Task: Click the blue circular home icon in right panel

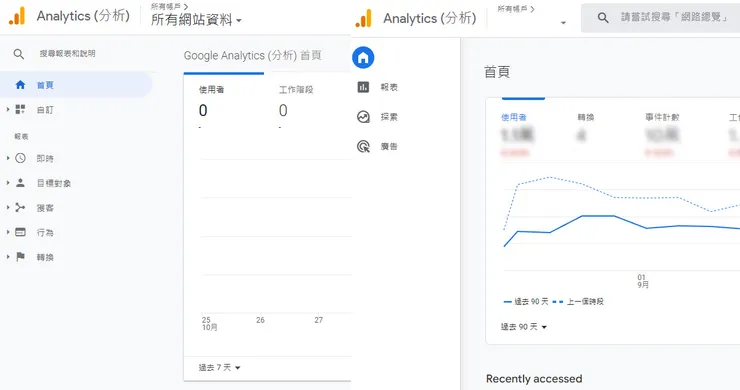Action: tap(363, 58)
